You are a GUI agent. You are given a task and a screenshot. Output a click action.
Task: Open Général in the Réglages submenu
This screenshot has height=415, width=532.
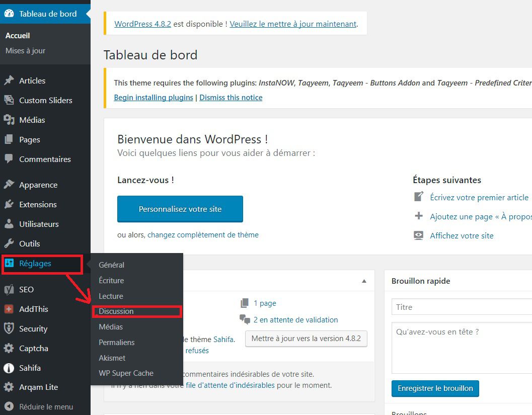(x=111, y=265)
